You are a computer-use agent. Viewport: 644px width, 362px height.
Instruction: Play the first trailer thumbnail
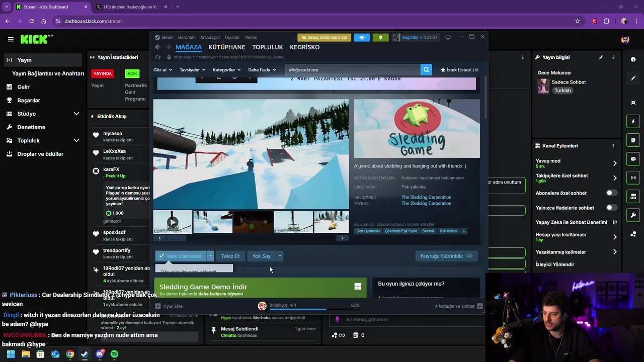click(x=173, y=222)
